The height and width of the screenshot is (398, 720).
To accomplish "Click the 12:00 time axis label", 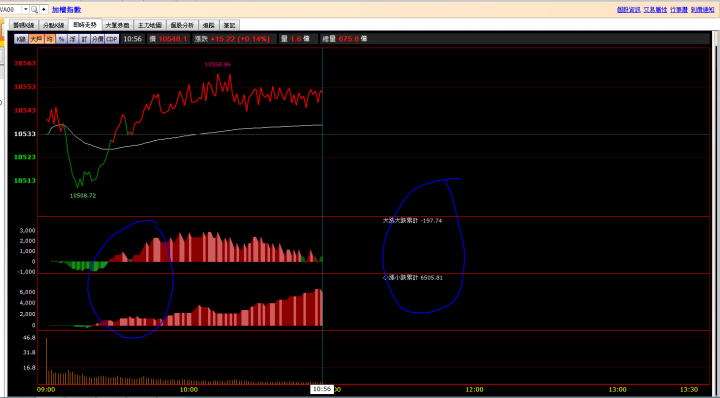I will click(474, 390).
